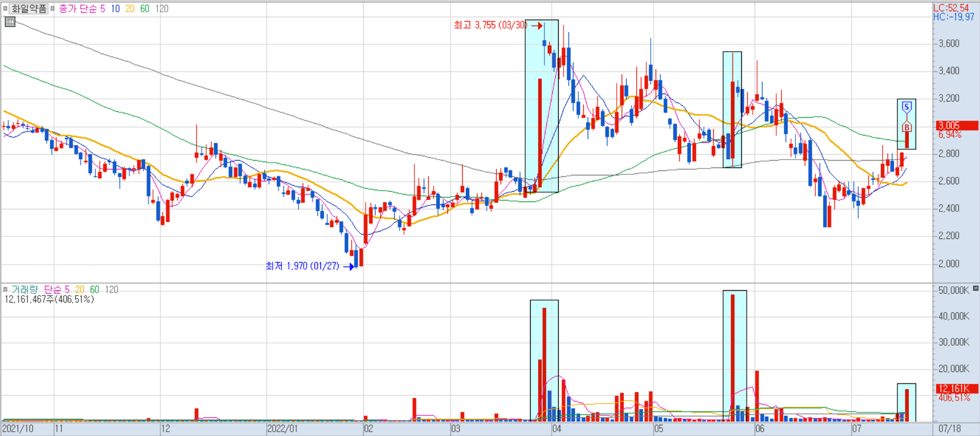Click the 2,800 price axis label
The height and width of the screenshot is (436, 980).
coord(948,154)
